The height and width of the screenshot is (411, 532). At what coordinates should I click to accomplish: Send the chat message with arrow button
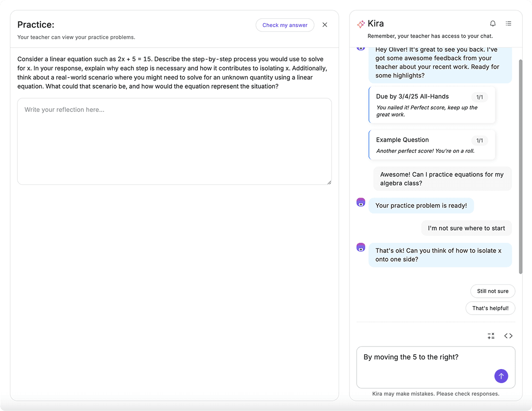(x=501, y=376)
